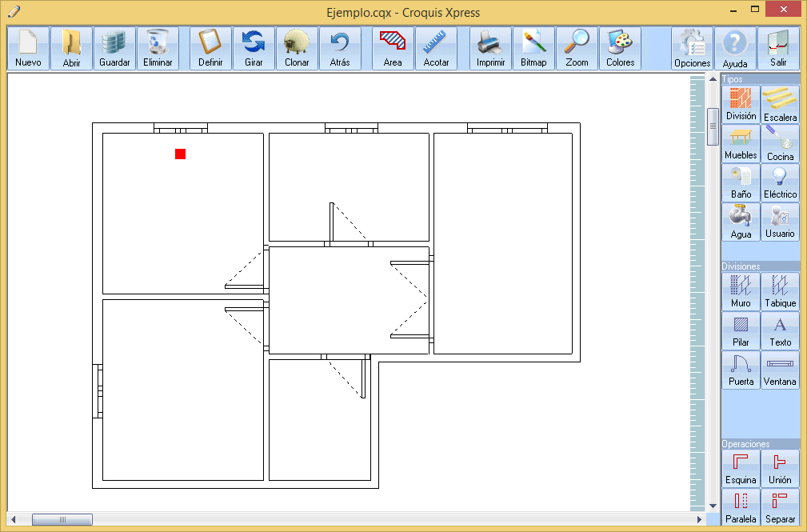
Task: Apply the Esquina corner operation
Action: click(x=741, y=469)
